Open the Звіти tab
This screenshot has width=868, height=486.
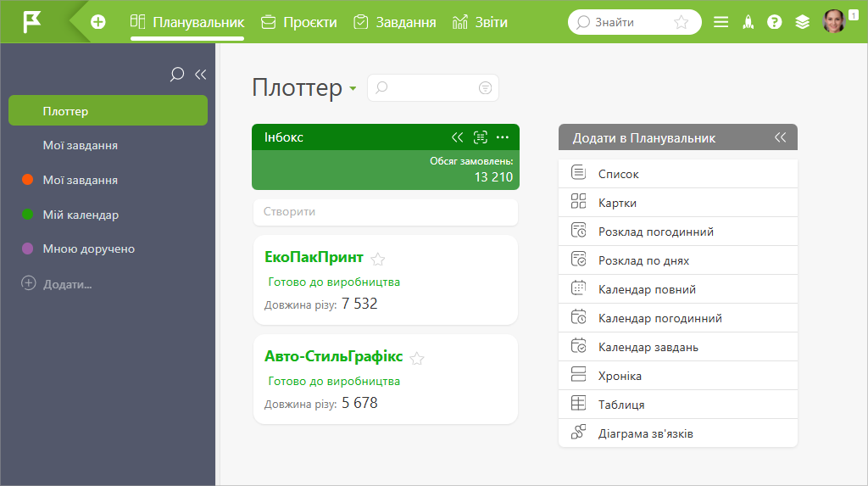480,22
